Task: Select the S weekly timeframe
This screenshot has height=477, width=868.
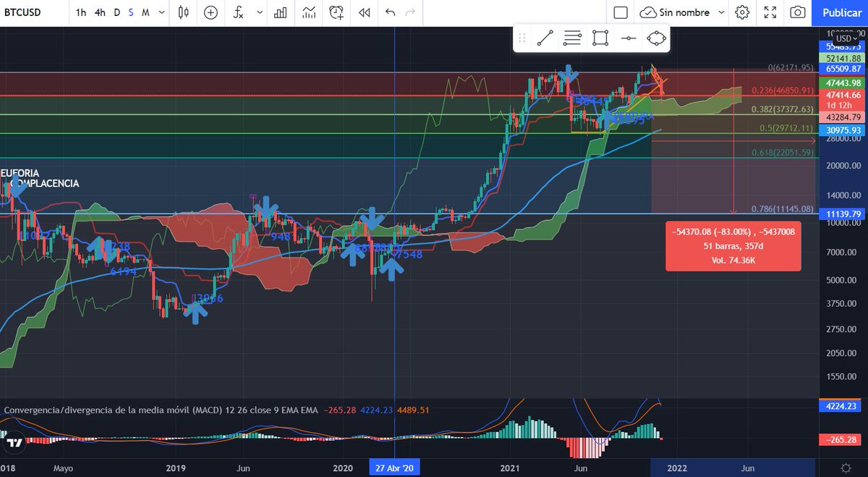Action: tap(131, 12)
